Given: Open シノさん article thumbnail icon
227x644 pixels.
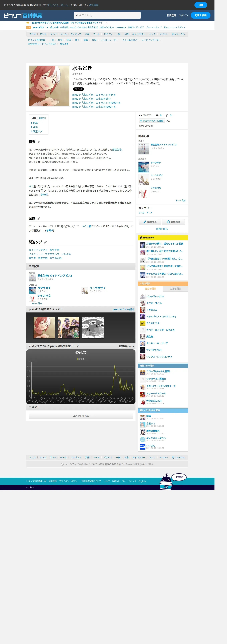Looking at the screenshot, I should tap(143, 447).
